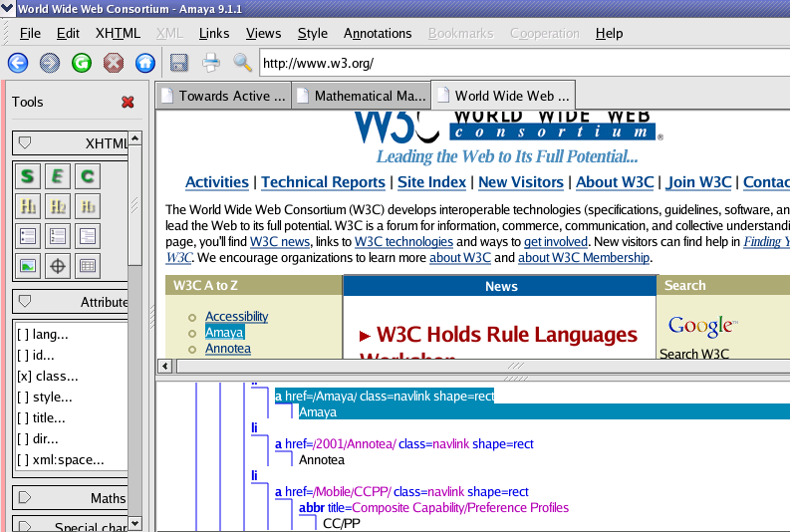The width and height of the screenshot is (790, 532).
Task: Select the World Wide Web tab
Action: 504,96
